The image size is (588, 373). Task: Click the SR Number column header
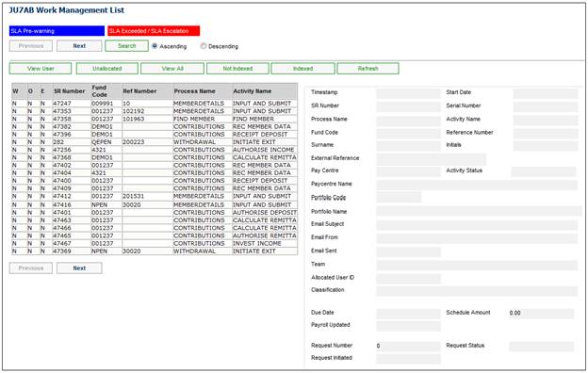(72, 91)
